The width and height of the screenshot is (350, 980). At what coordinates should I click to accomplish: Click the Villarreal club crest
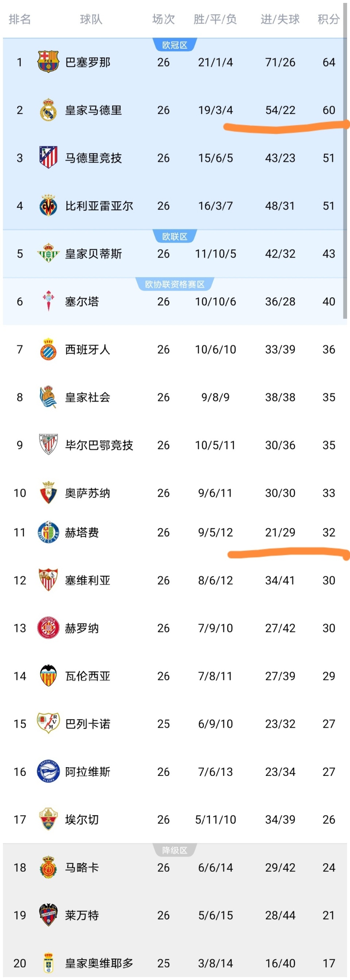(x=48, y=206)
